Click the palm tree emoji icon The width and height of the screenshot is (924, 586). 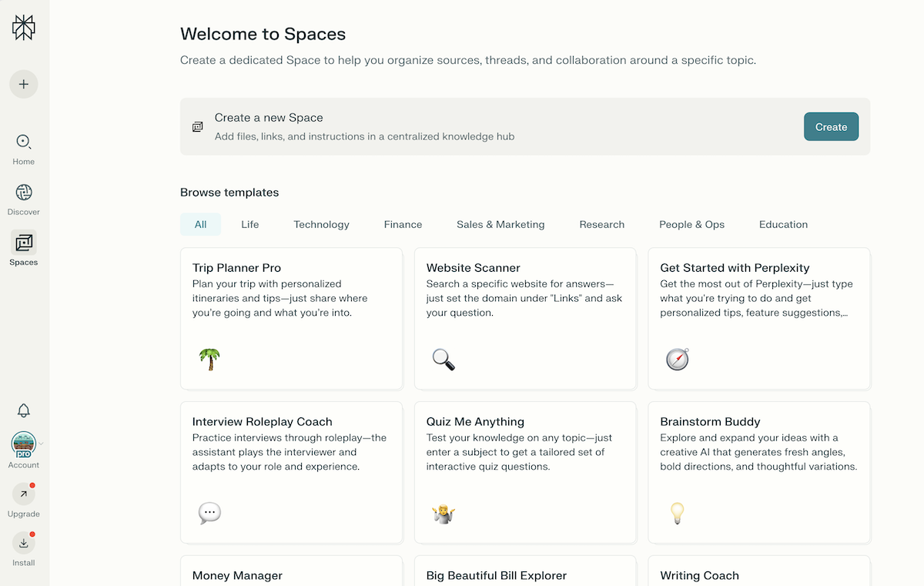tap(209, 360)
